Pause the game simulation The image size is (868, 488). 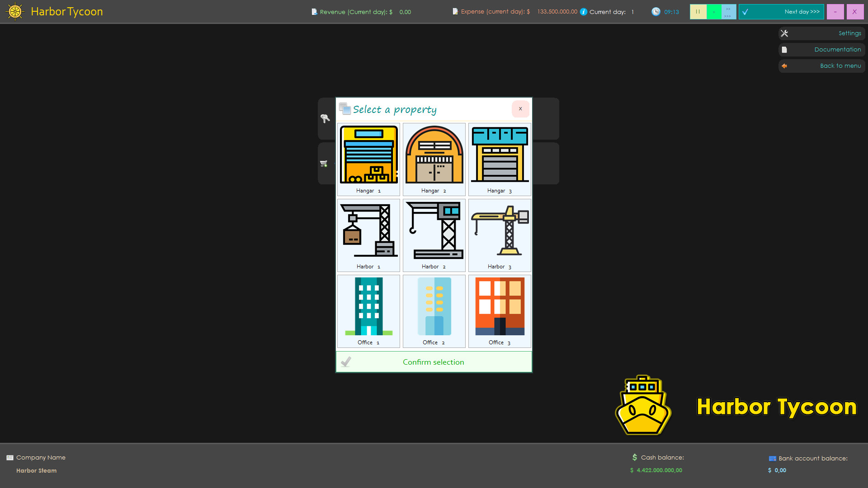[x=698, y=12]
